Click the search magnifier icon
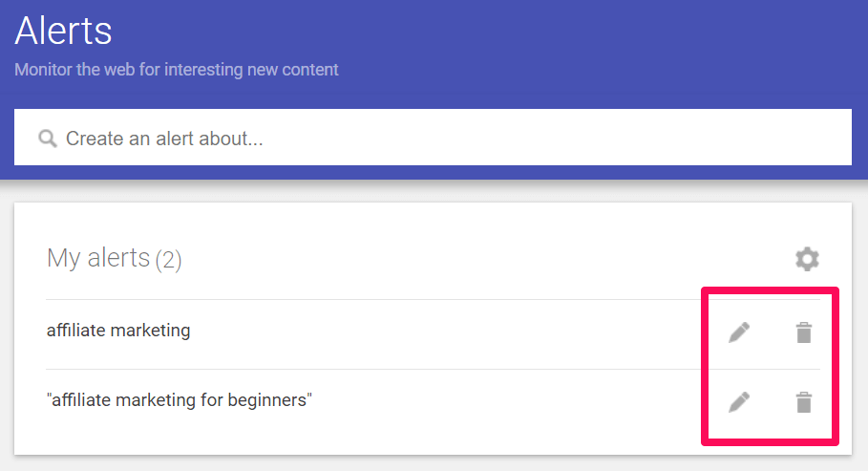This screenshot has width=868, height=471. click(48, 139)
